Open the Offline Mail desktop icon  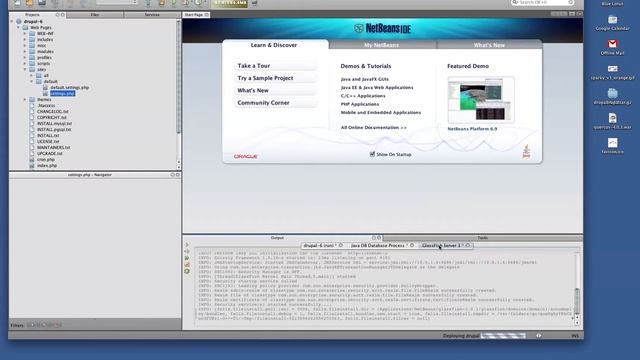pos(612,47)
